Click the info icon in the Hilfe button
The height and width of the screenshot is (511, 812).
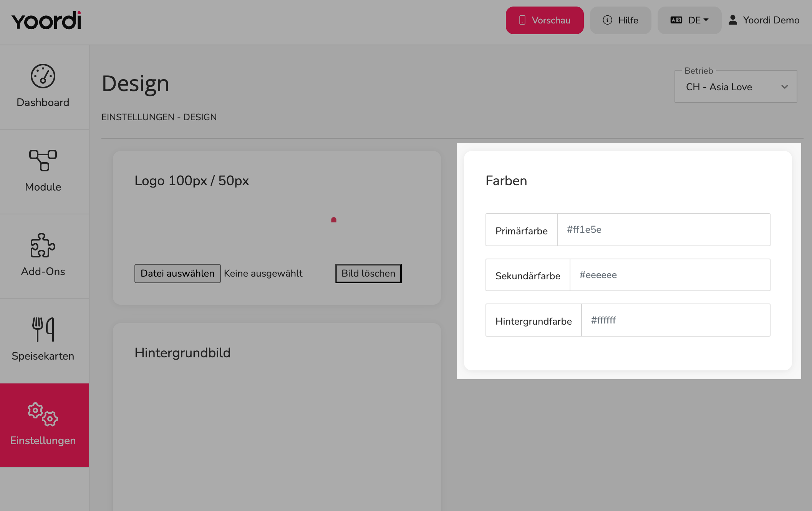click(608, 20)
